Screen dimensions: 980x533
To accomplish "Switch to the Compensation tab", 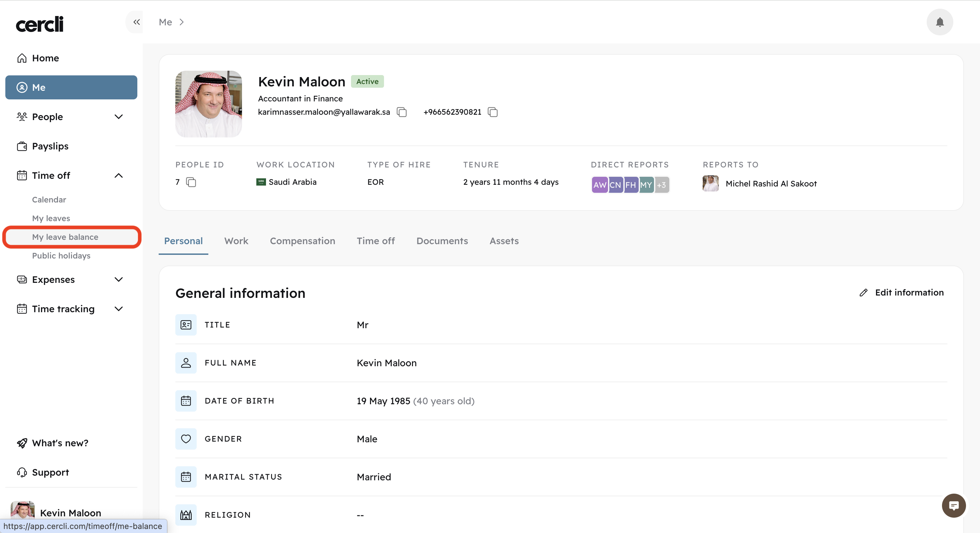I will coord(302,241).
